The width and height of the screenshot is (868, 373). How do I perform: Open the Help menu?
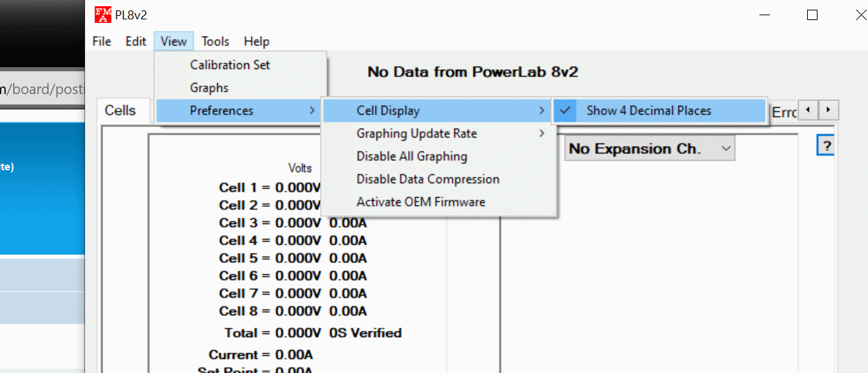click(x=257, y=42)
